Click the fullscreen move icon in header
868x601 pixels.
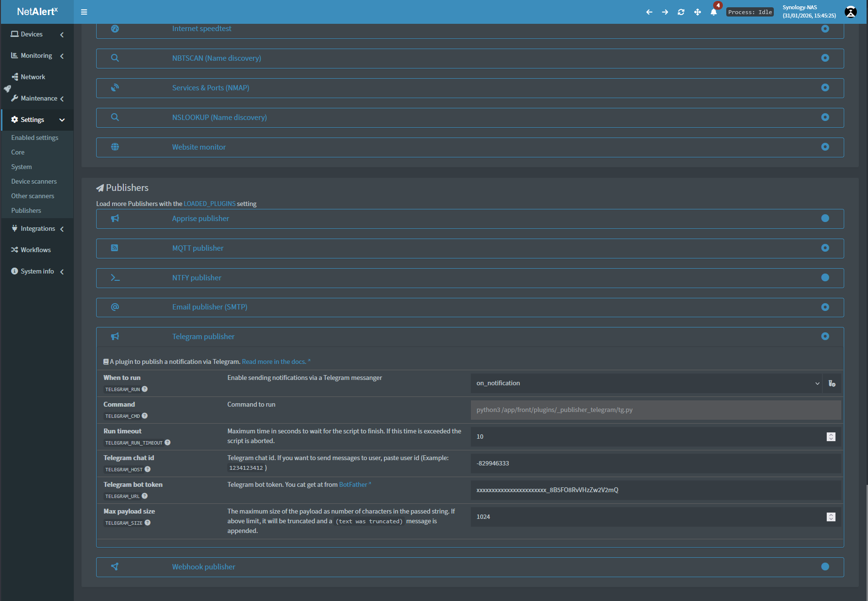pyautogui.click(x=697, y=12)
